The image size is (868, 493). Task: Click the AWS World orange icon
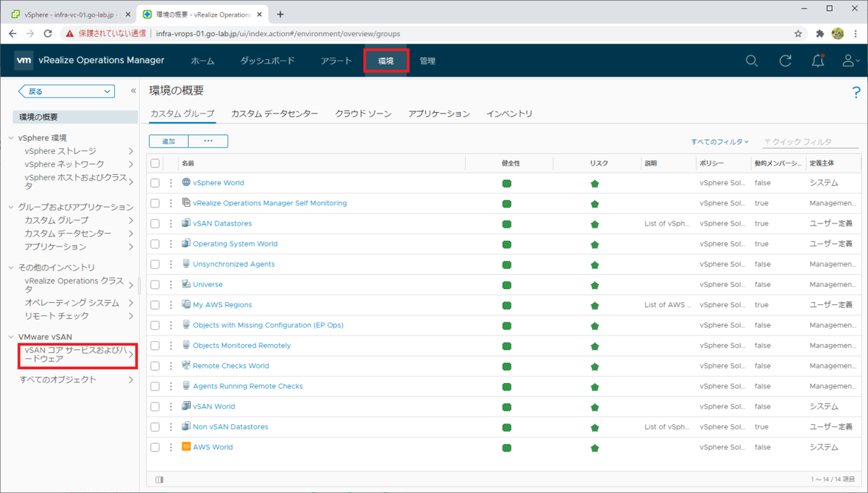pyautogui.click(x=186, y=447)
